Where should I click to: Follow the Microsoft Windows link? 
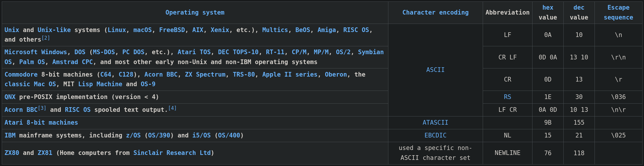point(36,52)
